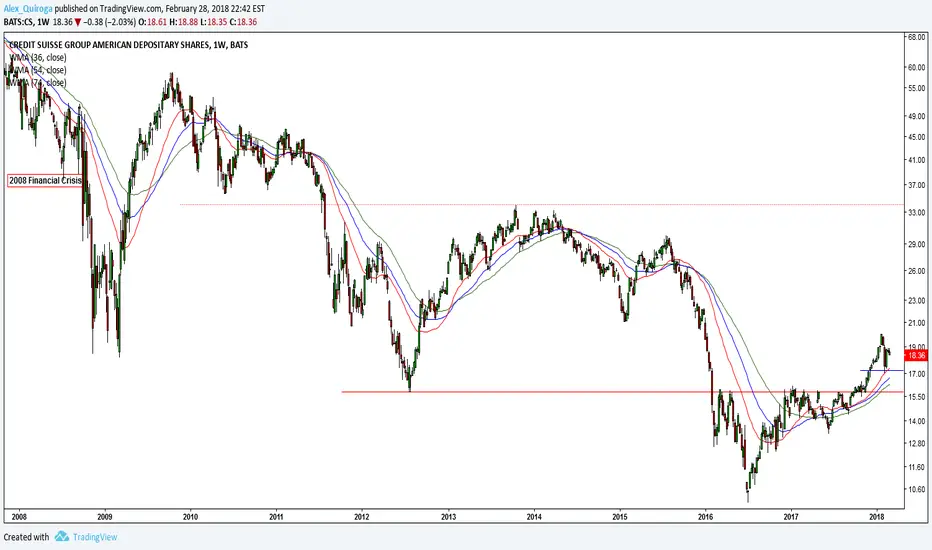Click the 33.00 price axis label
This screenshot has height=550, width=932.
917,212
